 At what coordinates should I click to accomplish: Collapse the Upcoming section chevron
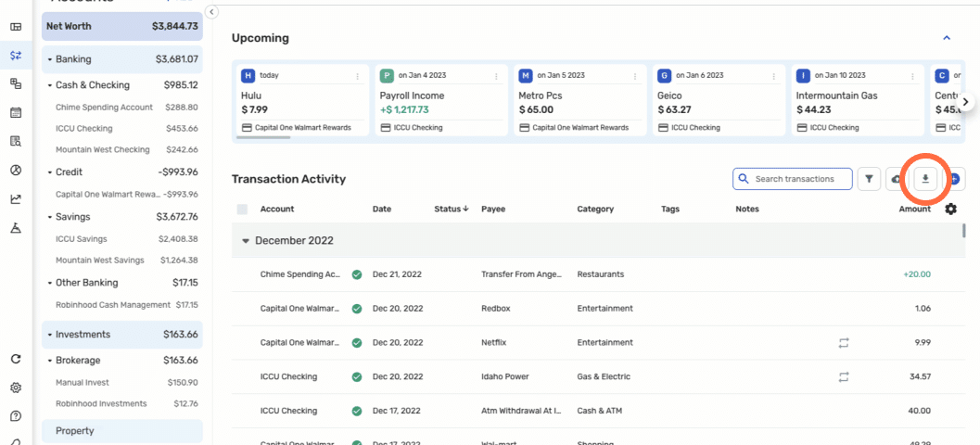(x=947, y=38)
